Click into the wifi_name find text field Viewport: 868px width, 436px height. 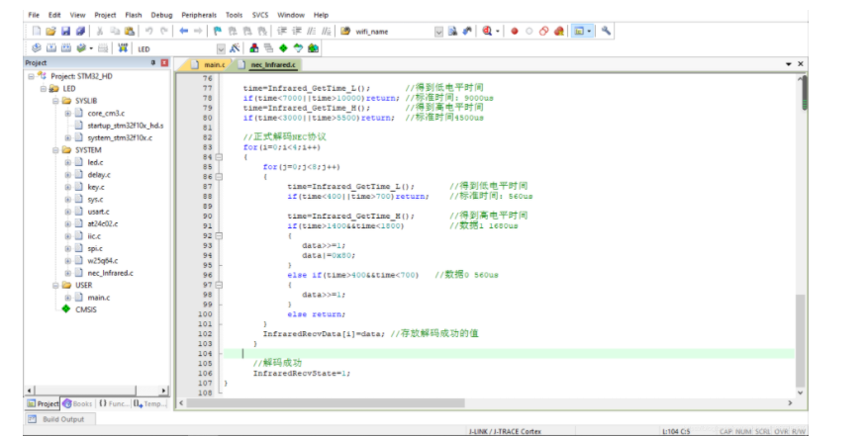click(x=393, y=32)
